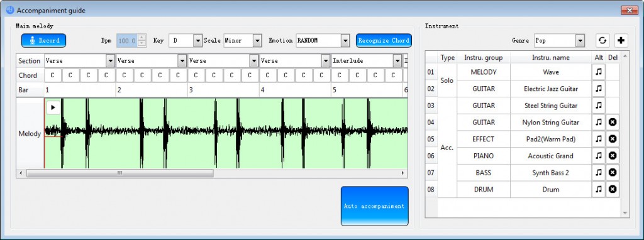Click Alt note icon for Synth Bass 2
The height and width of the screenshot is (240, 644).
(x=599, y=173)
